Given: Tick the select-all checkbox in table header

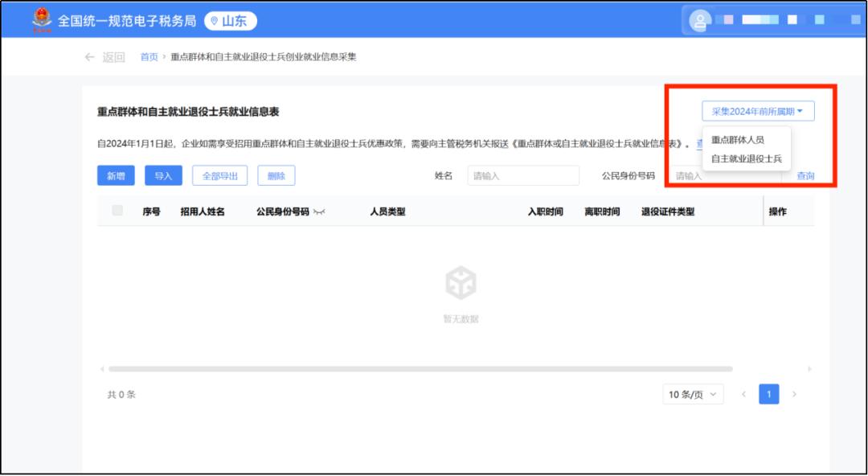Looking at the screenshot, I should click(118, 211).
